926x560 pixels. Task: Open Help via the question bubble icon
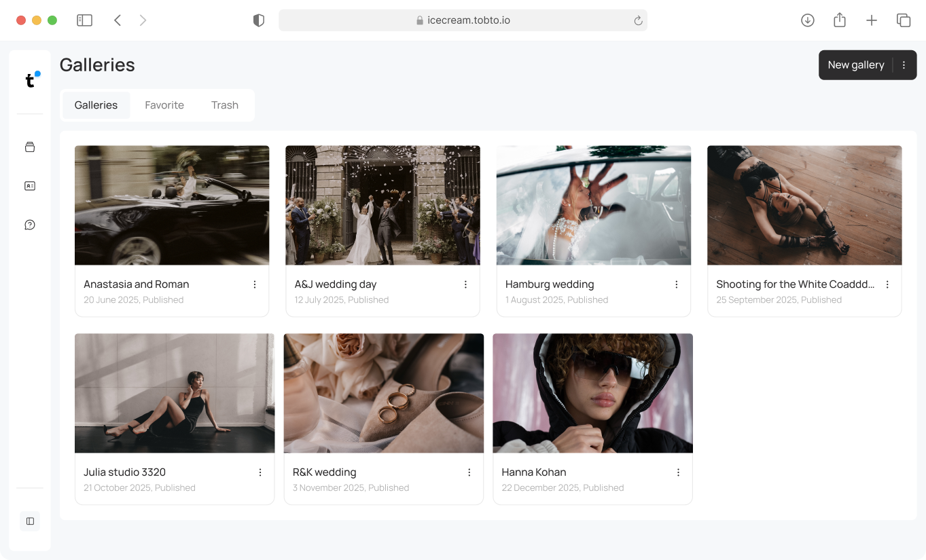coord(29,224)
